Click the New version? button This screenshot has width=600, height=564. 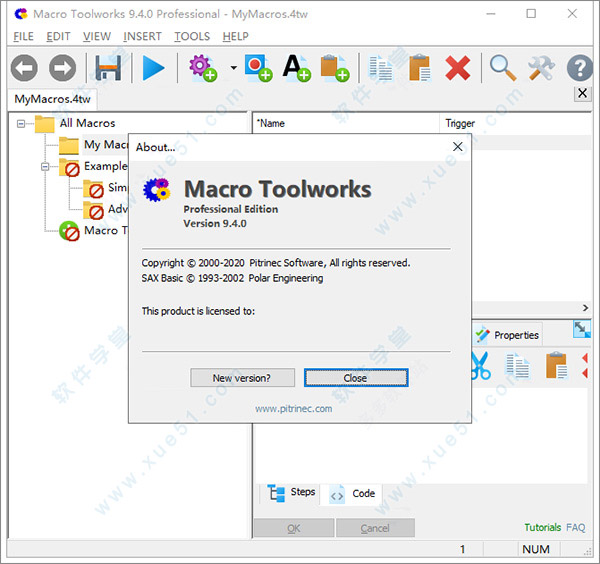[x=241, y=378]
